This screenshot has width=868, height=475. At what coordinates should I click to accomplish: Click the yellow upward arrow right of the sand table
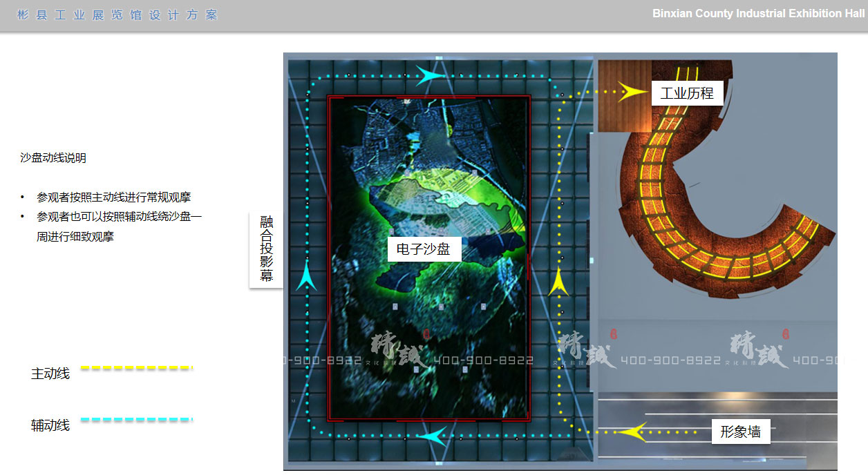[558, 283]
